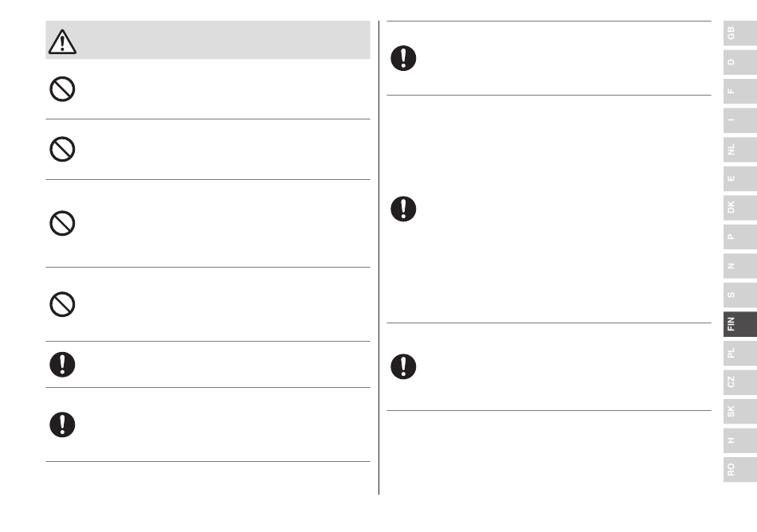Select the S language tab
The width and height of the screenshot is (757, 532).
coord(740,295)
